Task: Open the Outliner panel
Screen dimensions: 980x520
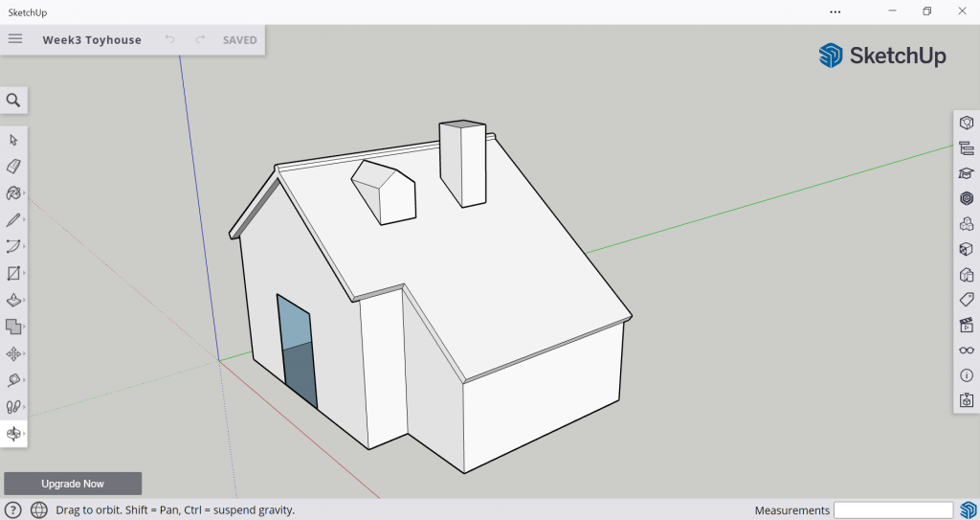Action: 967,148
